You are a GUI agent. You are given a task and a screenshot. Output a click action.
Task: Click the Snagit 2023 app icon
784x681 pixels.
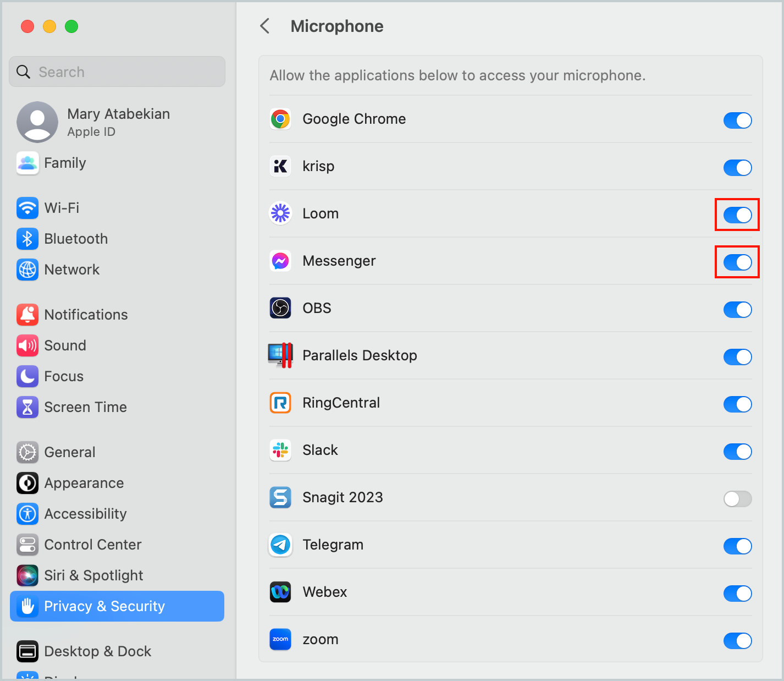point(280,497)
